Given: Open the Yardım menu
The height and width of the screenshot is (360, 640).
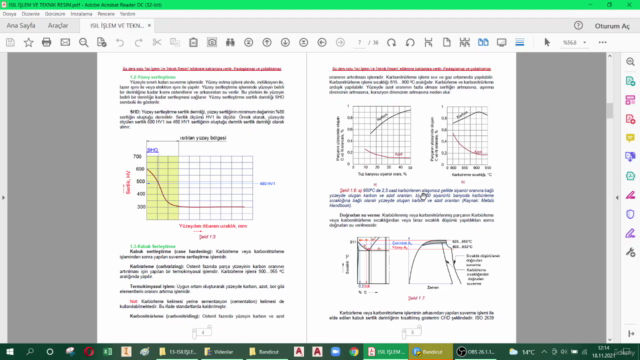Looking at the screenshot, I should pos(127,14).
